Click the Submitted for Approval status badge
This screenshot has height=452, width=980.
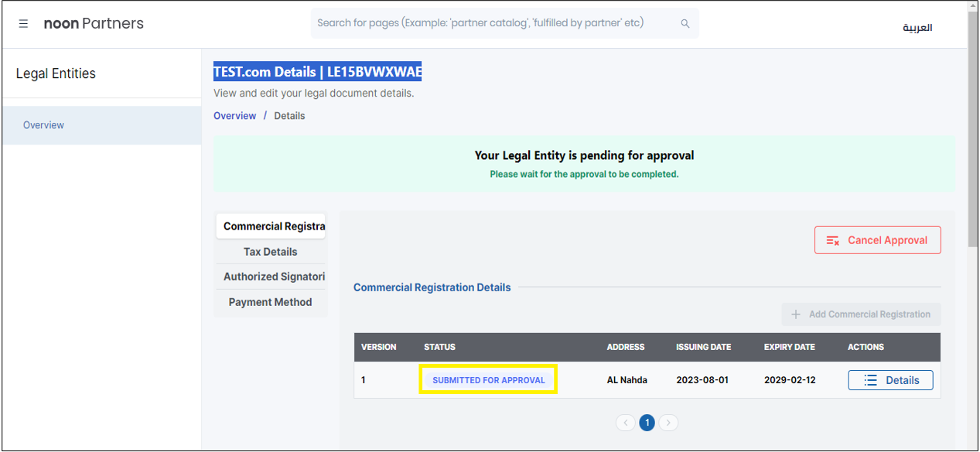488,380
